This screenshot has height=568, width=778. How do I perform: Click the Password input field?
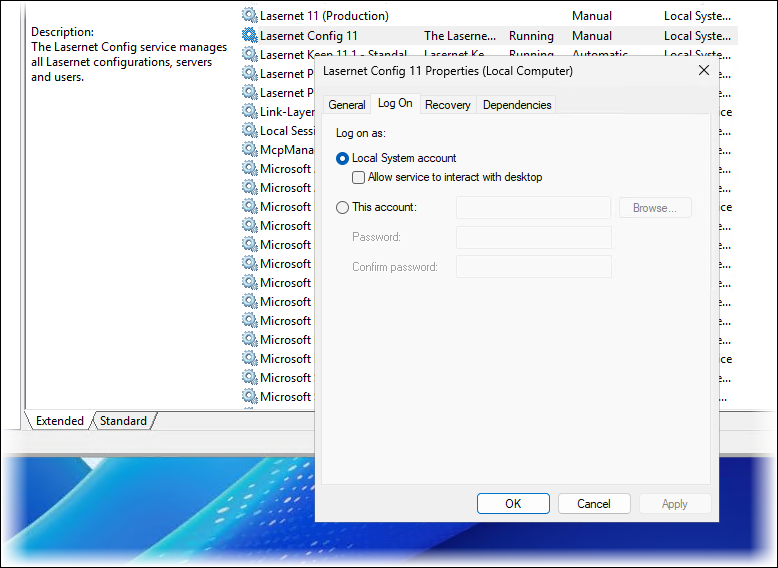coord(533,237)
